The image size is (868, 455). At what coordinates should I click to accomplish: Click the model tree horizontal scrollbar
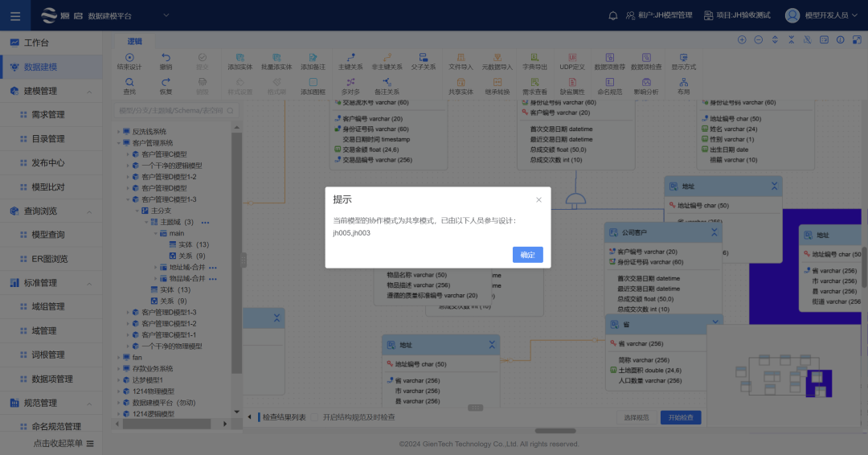(x=166, y=424)
